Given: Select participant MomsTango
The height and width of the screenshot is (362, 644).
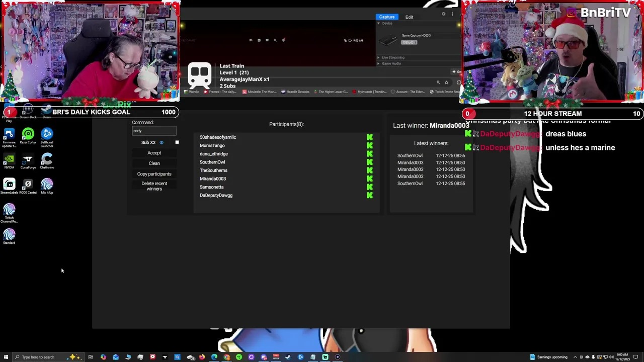Looking at the screenshot, I should point(212,146).
